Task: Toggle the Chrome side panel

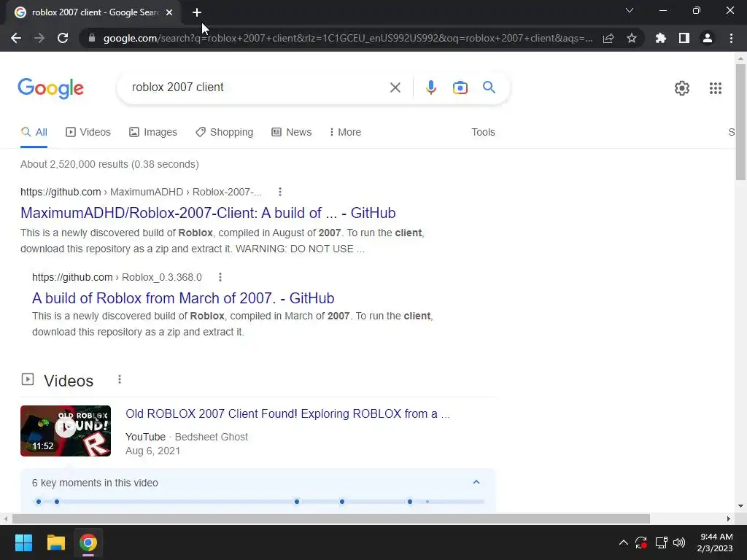Action: click(684, 38)
